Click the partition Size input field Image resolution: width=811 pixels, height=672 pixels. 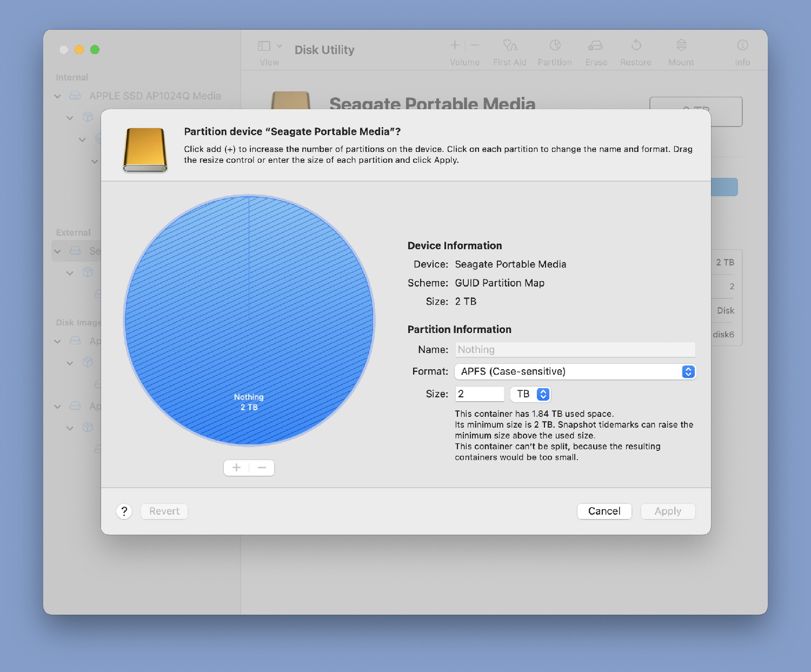pos(480,394)
